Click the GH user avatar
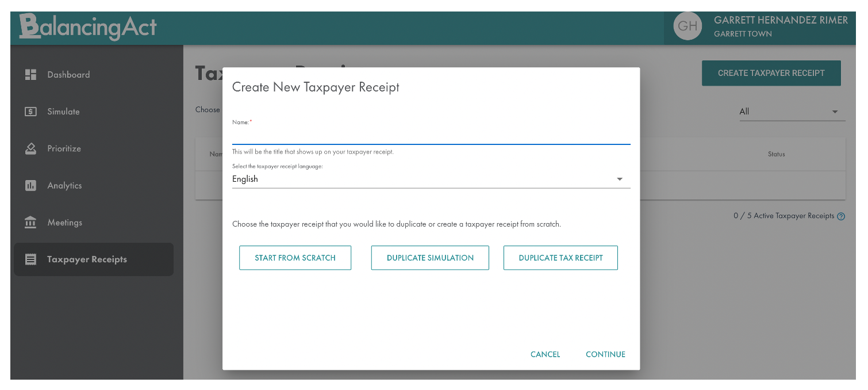Viewport: 868px width, 390px height. point(688,26)
